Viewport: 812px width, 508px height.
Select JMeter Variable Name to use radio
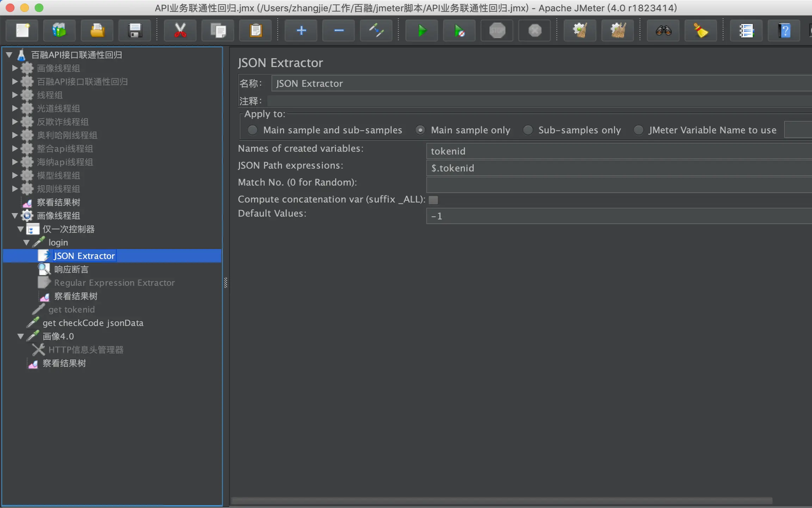pyautogui.click(x=638, y=130)
